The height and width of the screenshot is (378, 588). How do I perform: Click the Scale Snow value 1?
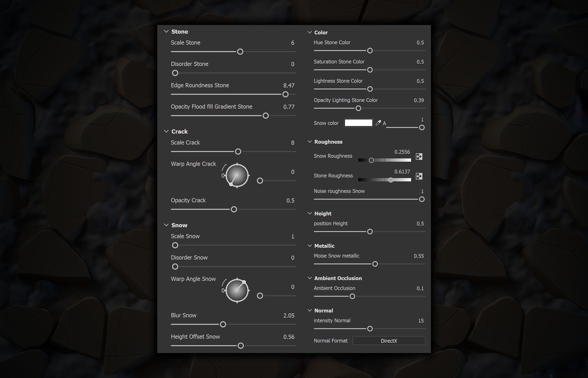[x=293, y=236]
